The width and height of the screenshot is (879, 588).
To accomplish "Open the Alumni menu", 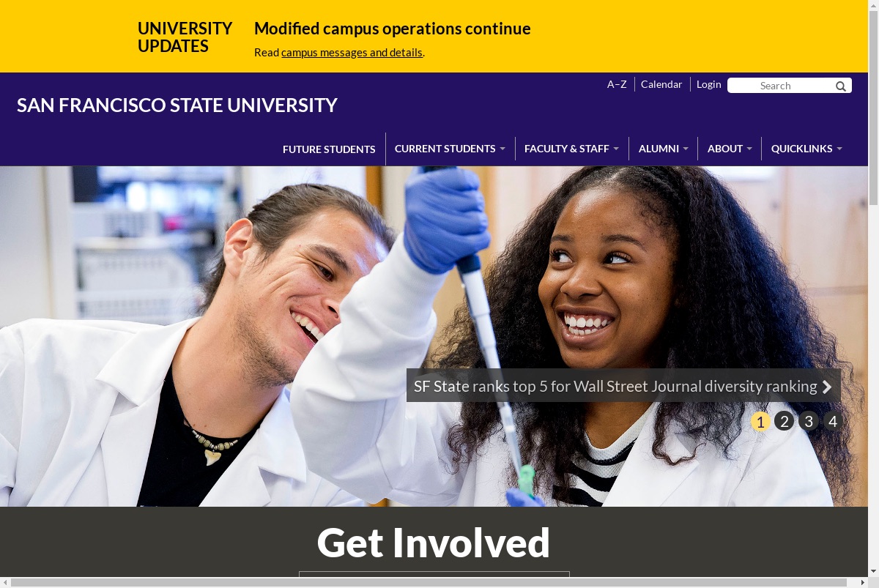I will [x=663, y=149].
